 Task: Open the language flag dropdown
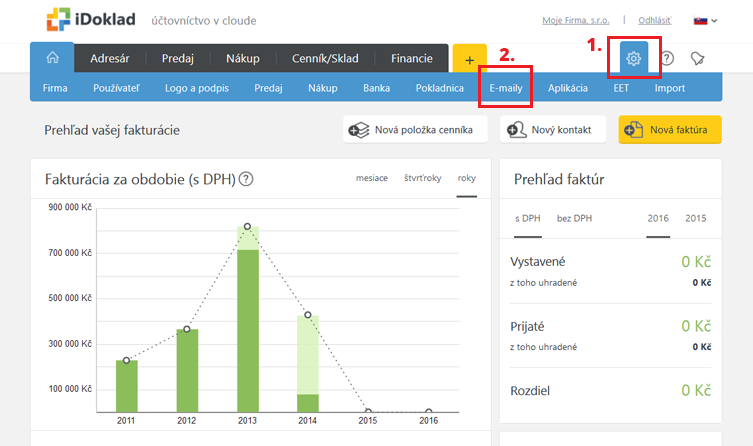[704, 20]
